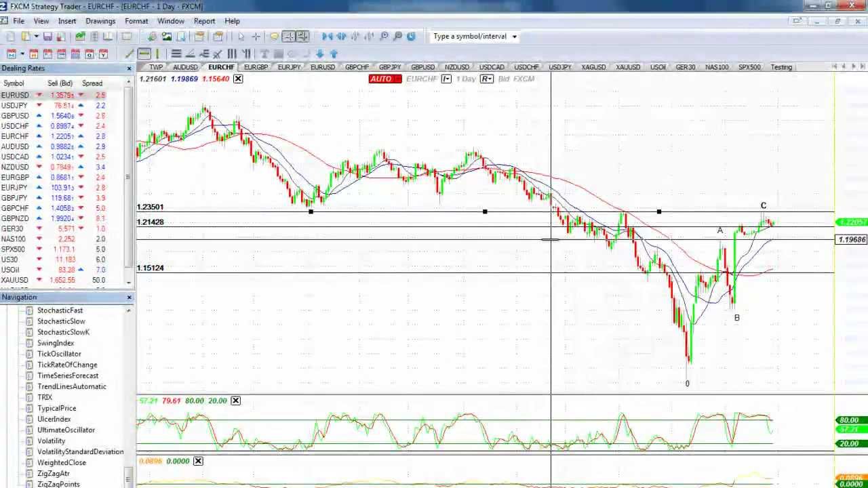Click the blue refresh clock icon
This screenshot has height=488, width=868.
tap(411, 37)
